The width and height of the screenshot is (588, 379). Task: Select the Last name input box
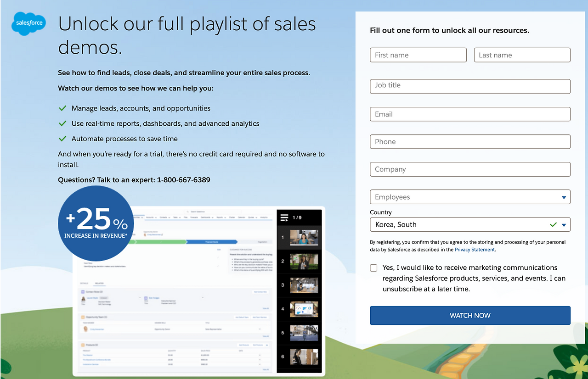[522, 55]
